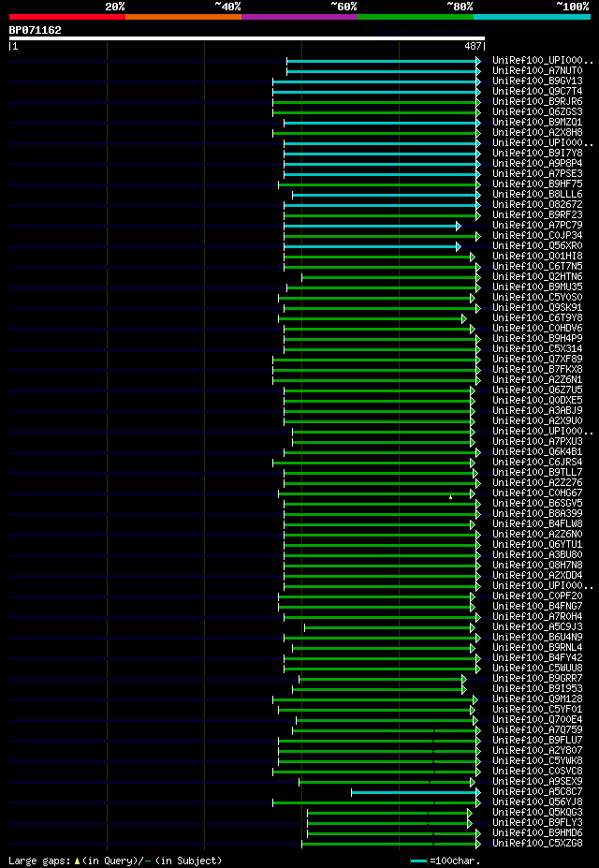Select the UniRef100_B8LLL6 label
The height and width of the screenshot is (868, 599).
[537, 195]
